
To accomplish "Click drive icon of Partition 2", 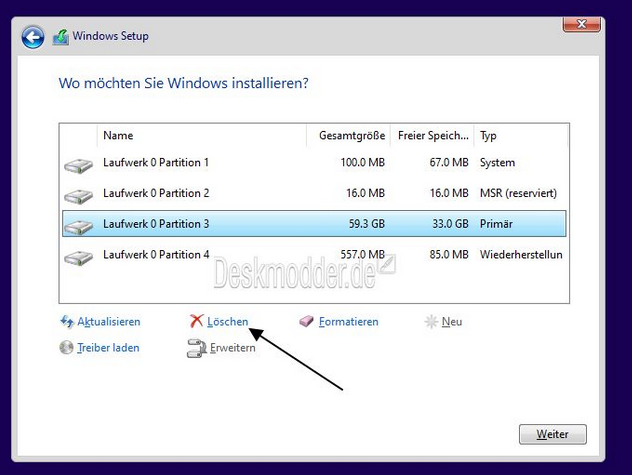I will coord(78,196).
